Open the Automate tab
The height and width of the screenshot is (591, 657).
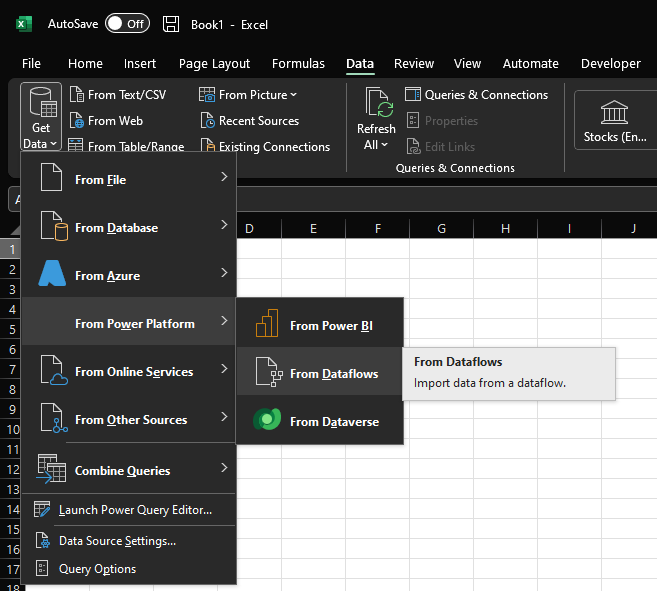coord(530,63)
